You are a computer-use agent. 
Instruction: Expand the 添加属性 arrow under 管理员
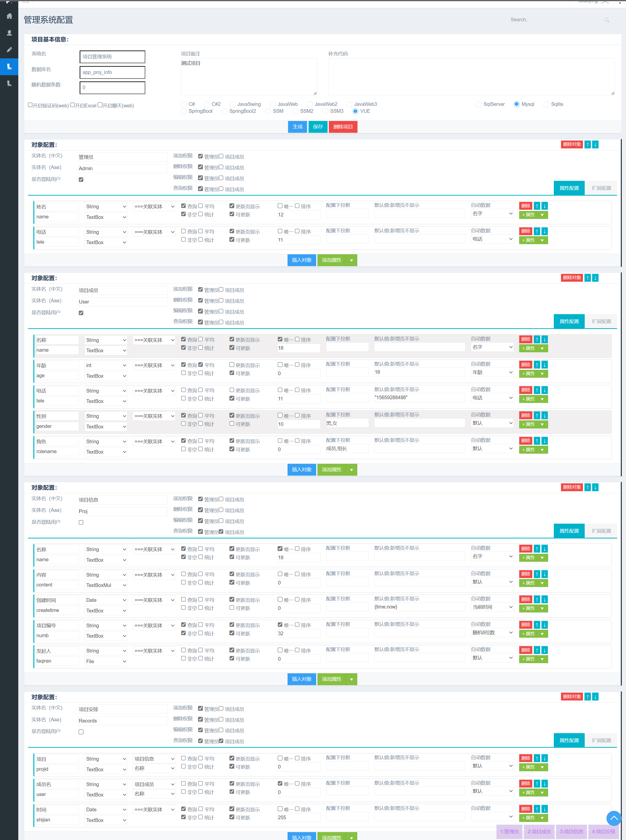point(351,260)
